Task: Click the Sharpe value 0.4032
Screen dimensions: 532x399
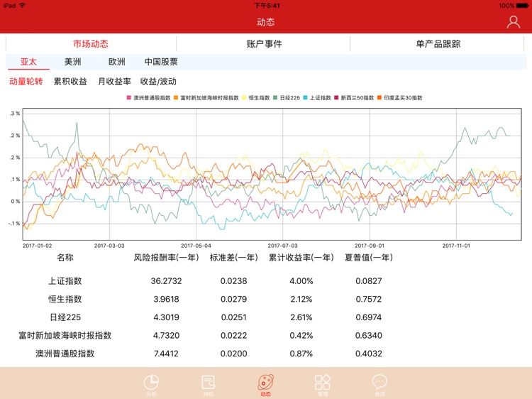Action: point(369,354)
